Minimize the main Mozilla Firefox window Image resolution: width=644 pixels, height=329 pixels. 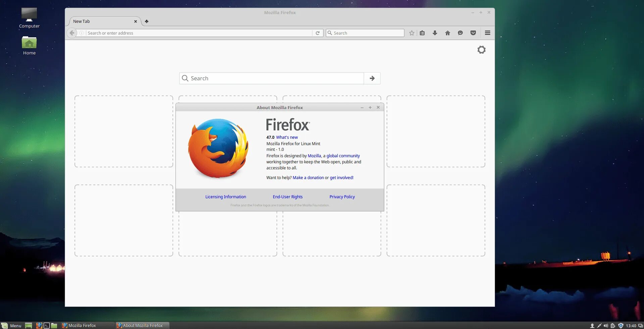click(473, 12)
